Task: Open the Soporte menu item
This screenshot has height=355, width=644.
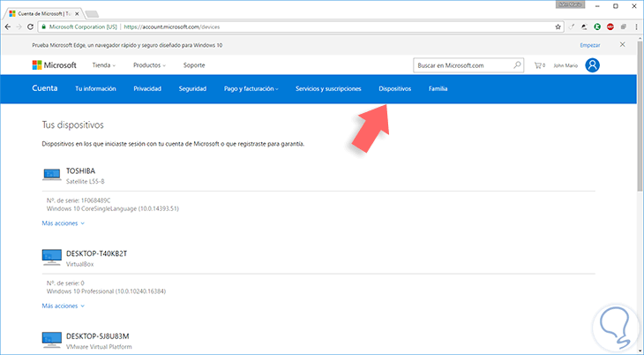Action: 194,65
